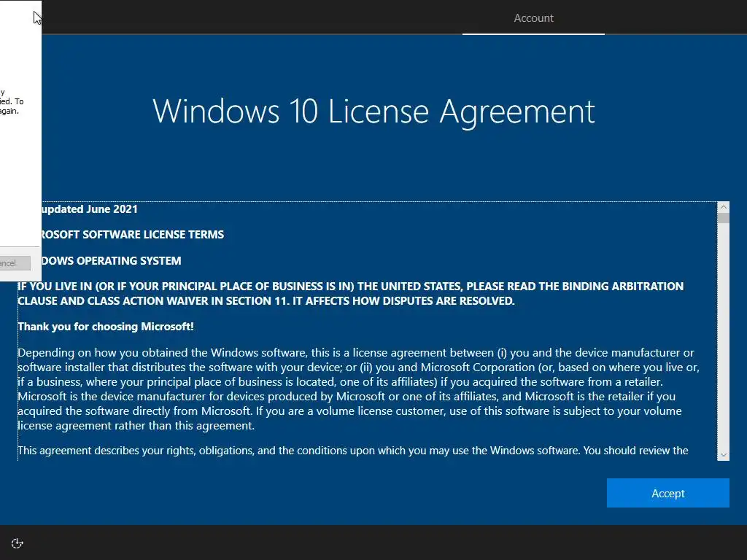
Task: Click the line 'This agreement describes your rights'
Action: tap(352, 451)
